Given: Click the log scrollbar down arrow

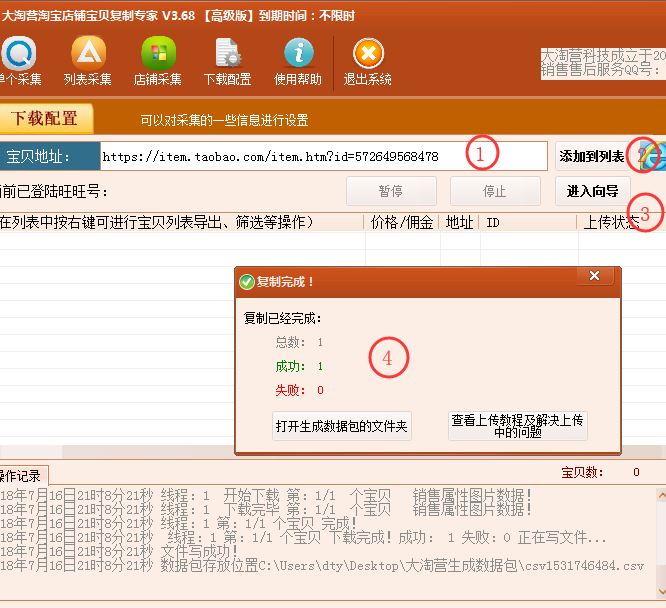Looking at the screenshot, I should click(661, 591).
